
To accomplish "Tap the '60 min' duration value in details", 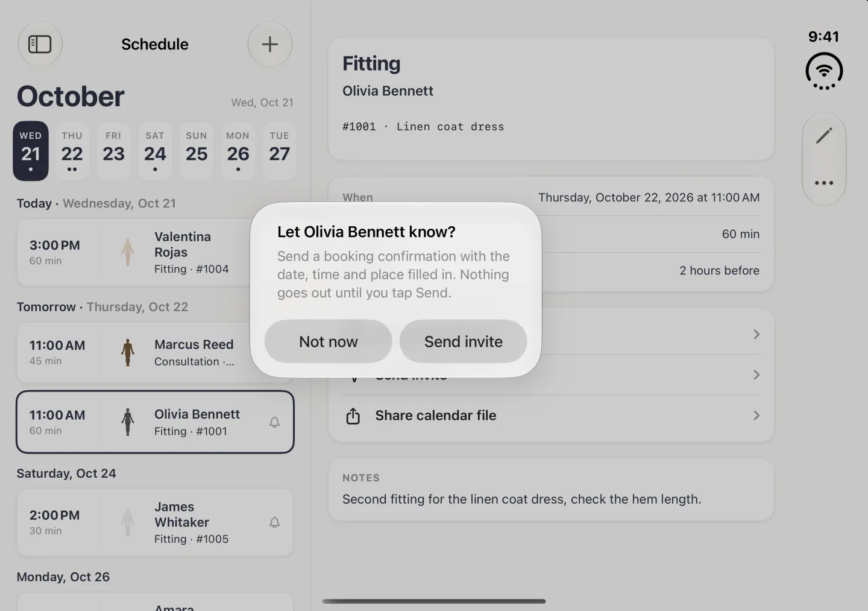I will (741, 234).
